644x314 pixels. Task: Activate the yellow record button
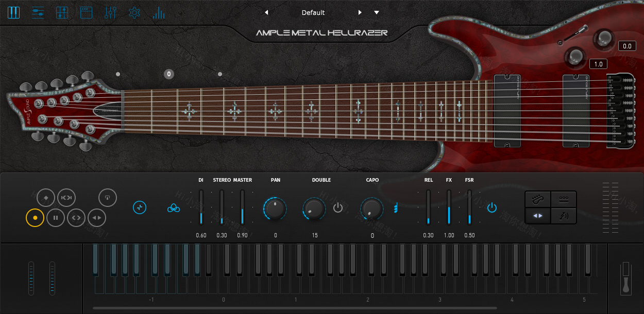[x=35, y=218]
